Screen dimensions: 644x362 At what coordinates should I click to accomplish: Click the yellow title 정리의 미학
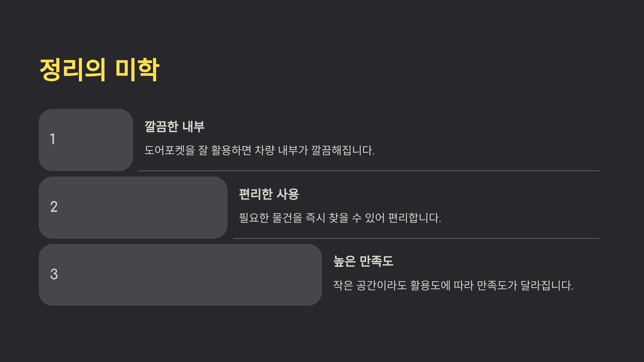click(100, 70)
